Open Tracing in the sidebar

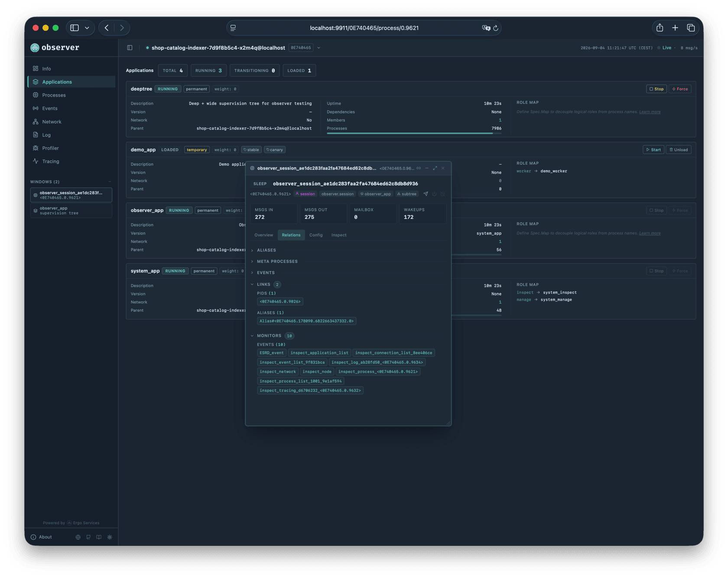(71, 161)
